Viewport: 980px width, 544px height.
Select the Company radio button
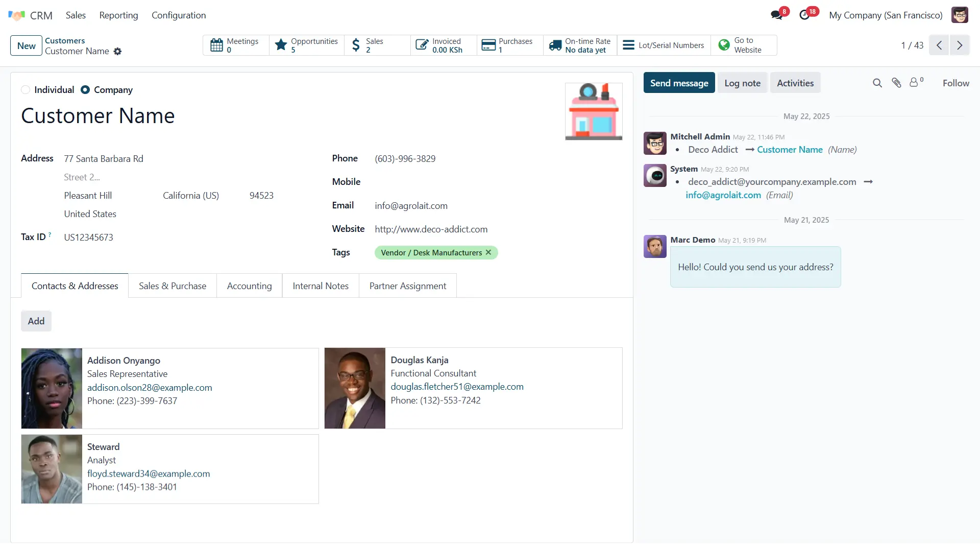pos(85,90)
